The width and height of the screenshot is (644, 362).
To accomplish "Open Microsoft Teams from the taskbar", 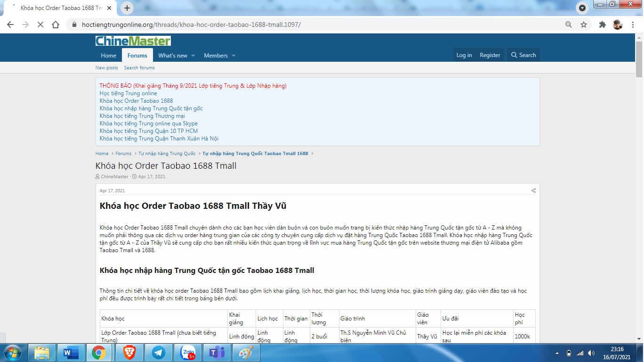I will pos(217,353).
